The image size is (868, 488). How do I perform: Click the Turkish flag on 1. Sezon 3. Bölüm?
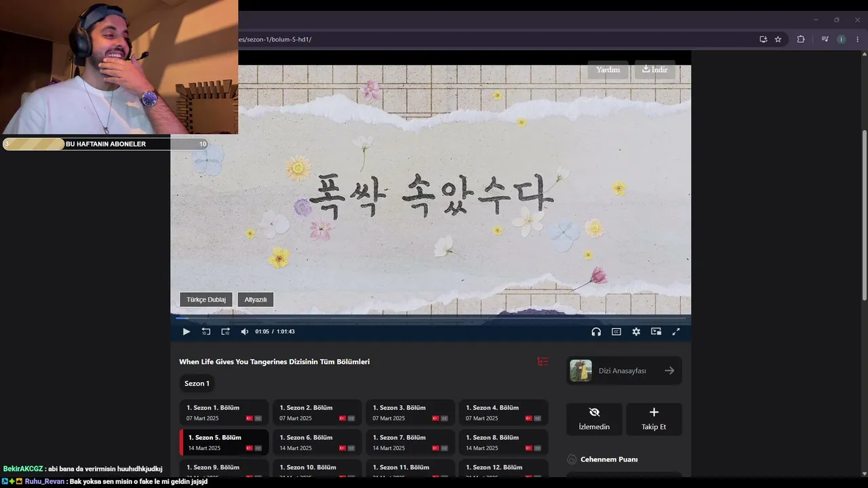(x=435, y=419)
